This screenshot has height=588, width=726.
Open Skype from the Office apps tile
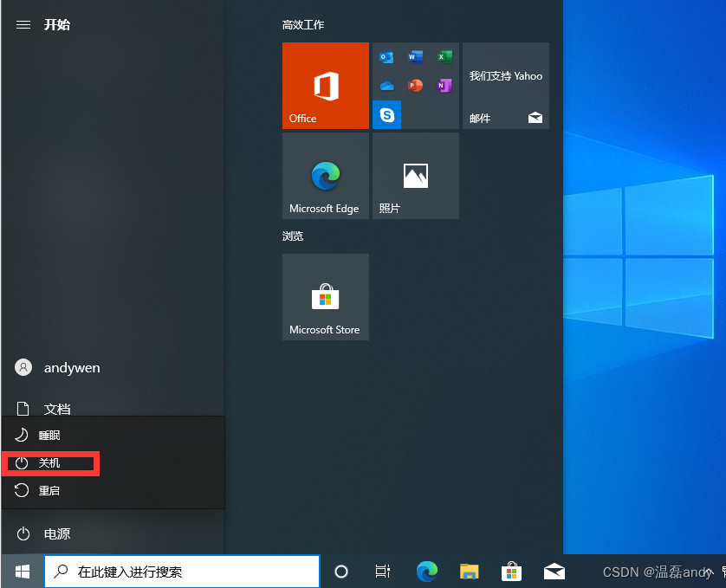pyautogui.click(x=386, y=115)
